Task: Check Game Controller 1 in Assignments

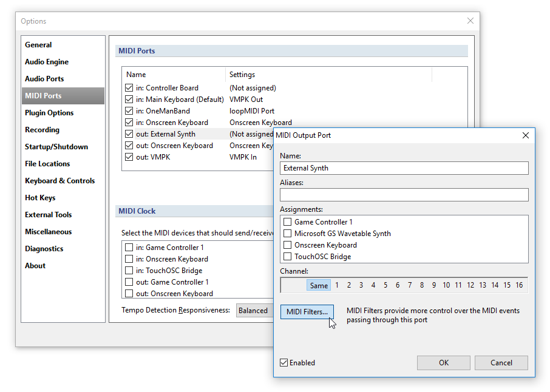Action: pos(288,222)
